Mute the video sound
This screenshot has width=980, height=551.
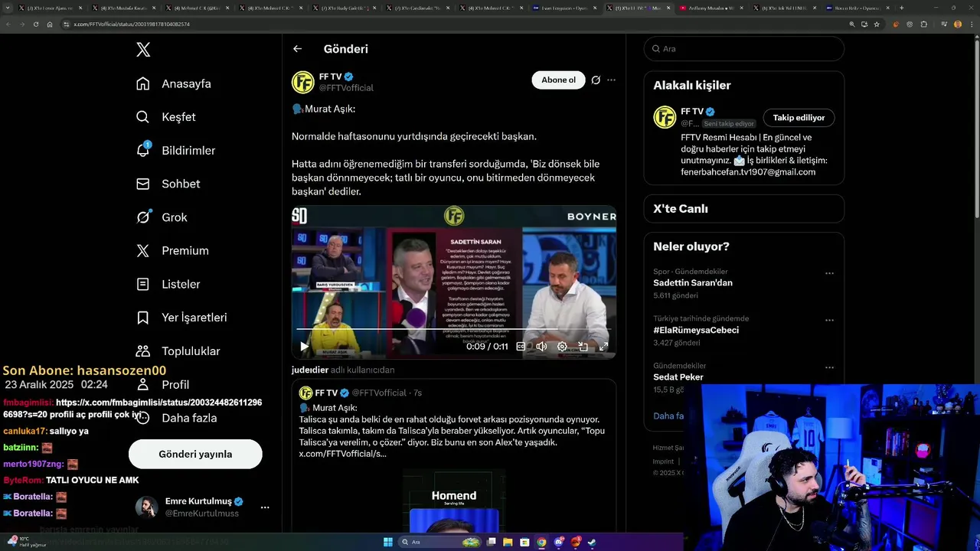coord(541,347)
